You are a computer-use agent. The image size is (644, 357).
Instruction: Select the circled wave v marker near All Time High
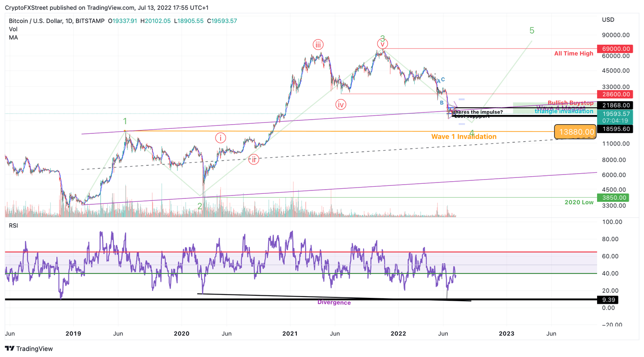382,43
